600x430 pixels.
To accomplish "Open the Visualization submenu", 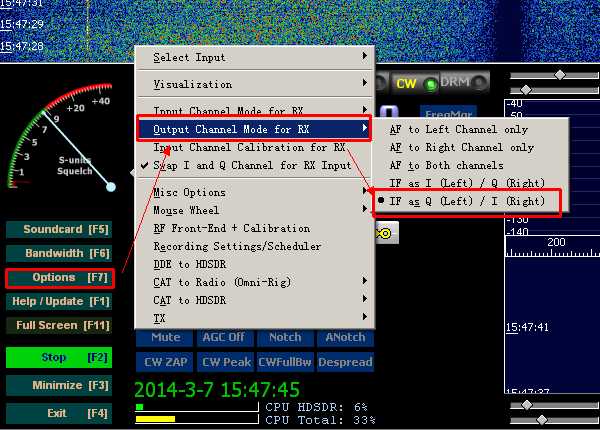I will pyautogui.click(x=254, y=84).
